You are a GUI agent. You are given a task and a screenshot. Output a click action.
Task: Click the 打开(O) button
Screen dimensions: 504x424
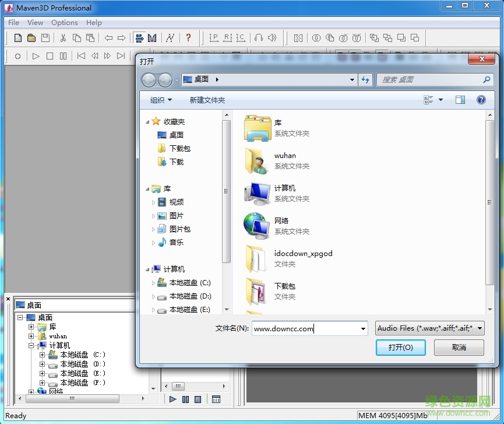tap(400, 347)
